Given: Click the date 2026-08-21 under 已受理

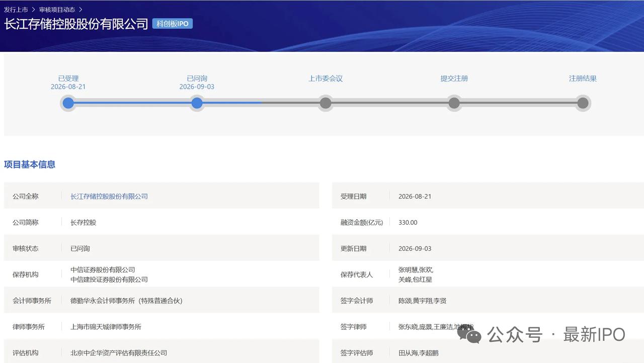Looking at the screenshot, I should pos(68,86).
